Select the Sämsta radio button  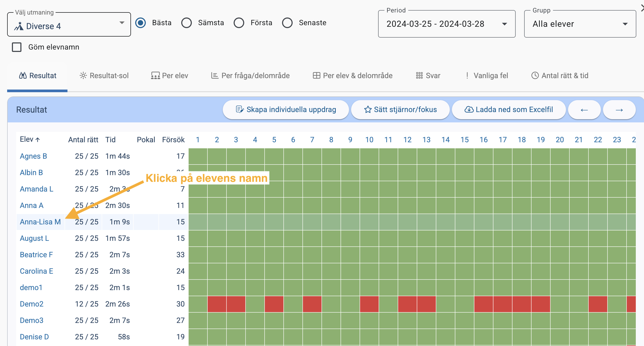[x=187, y=23]
